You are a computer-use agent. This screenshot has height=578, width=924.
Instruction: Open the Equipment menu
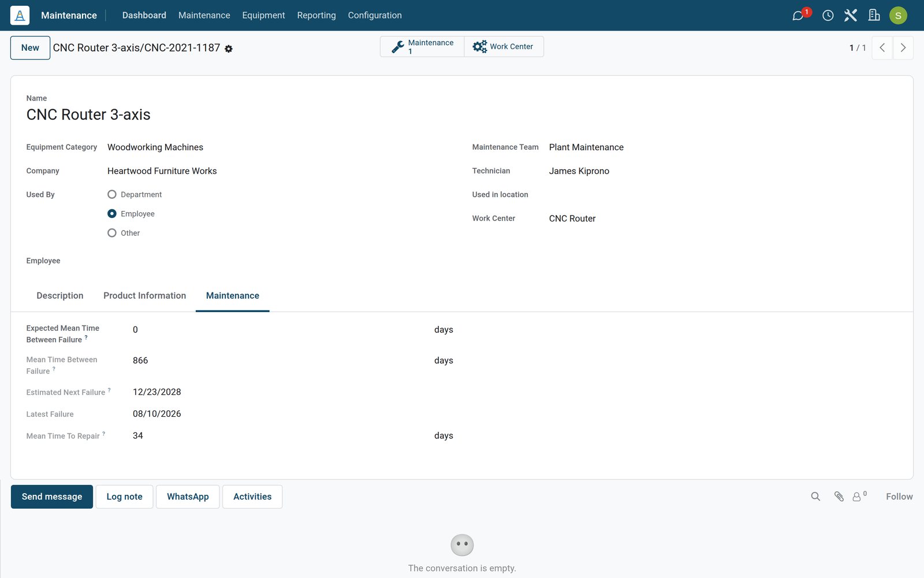(x=263, y=16)
